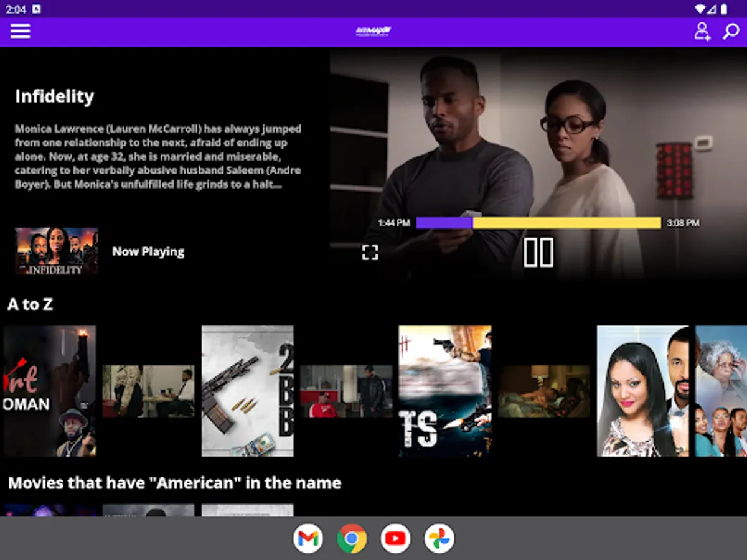
Task: Seek on the program progress bar
Action: click(x=538, y=223)
